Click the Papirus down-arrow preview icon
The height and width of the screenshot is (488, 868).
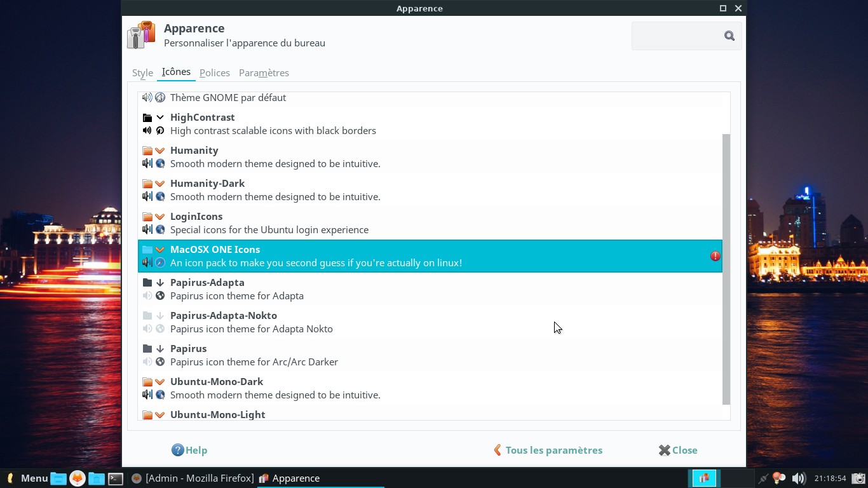160,349
